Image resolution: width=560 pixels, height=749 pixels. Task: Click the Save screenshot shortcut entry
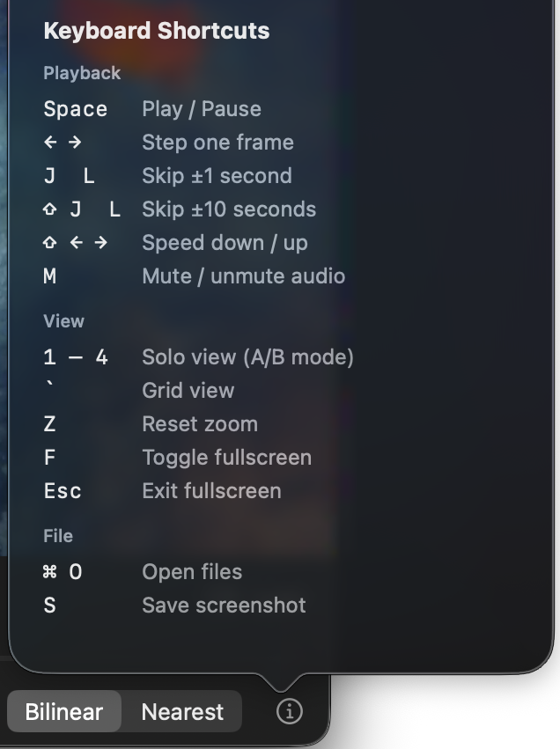[x=224, y=606]
